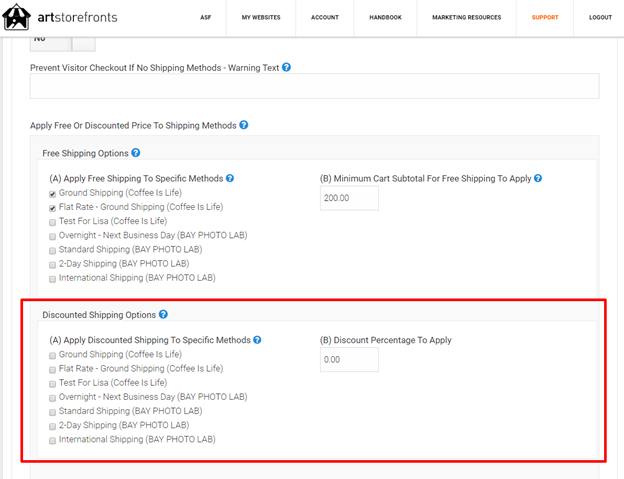
Task: Open Discounted Shipping Options help icon
Action: [x=163, y=315]
